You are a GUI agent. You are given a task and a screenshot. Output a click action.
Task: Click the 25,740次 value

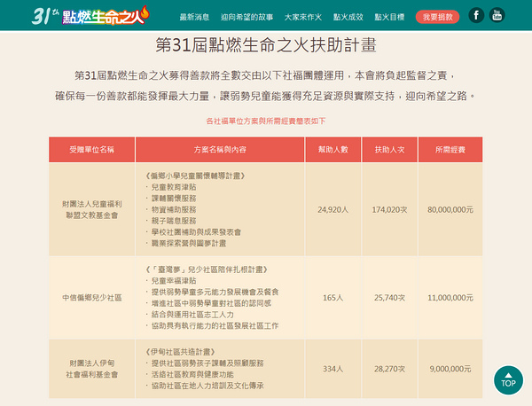click(389, 298)
